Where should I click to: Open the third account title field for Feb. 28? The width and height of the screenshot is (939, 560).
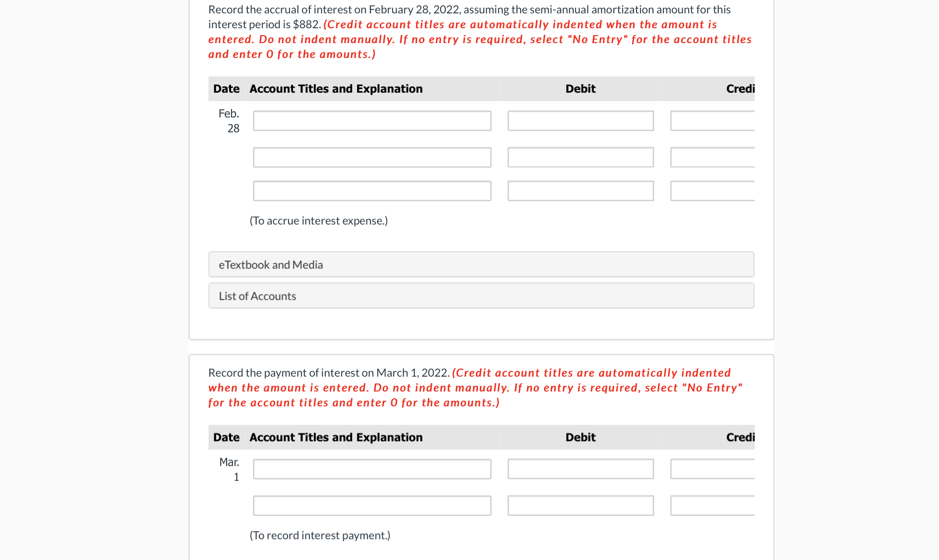[x=371, y=190]
